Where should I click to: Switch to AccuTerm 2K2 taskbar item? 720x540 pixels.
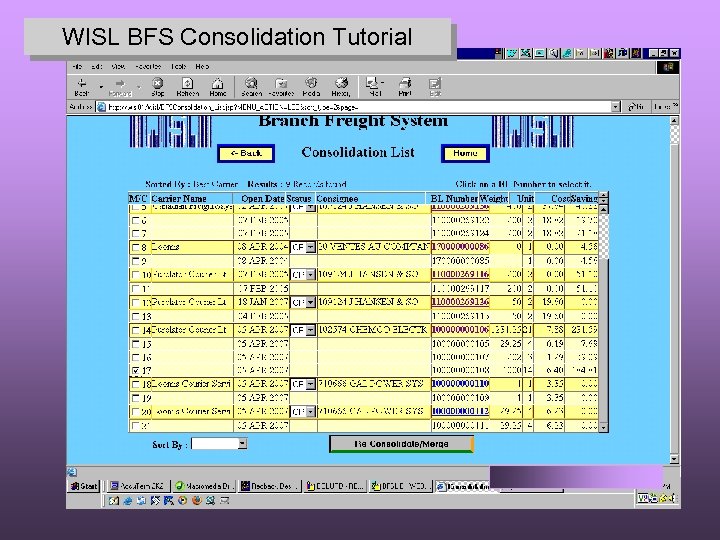pyautogui.click(x=137, y=486)
